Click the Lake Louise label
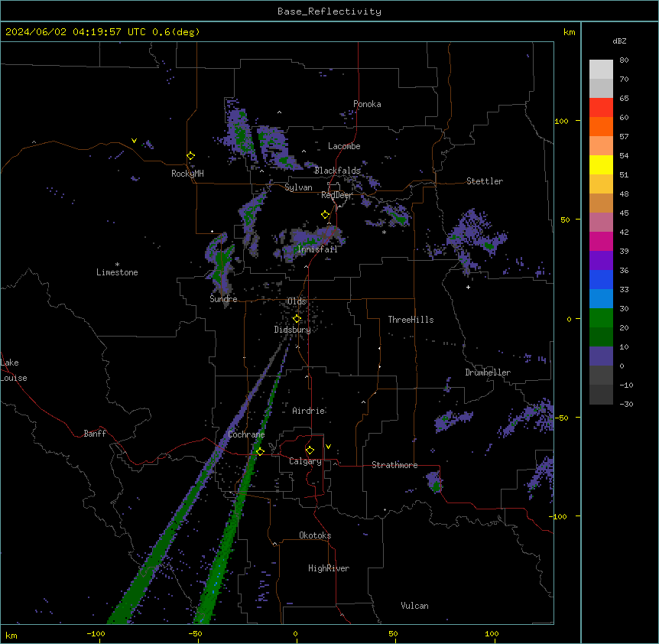 tap(14, 370)
